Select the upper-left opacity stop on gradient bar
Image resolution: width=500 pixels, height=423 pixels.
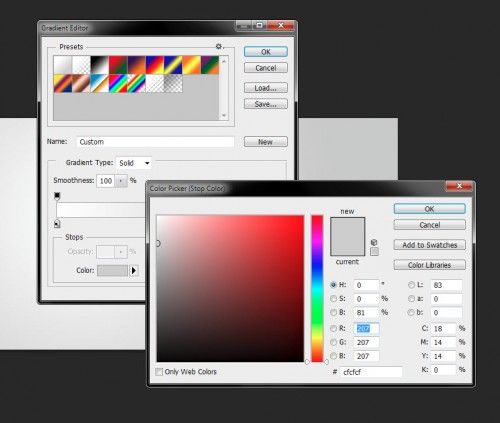pos(57,196)
